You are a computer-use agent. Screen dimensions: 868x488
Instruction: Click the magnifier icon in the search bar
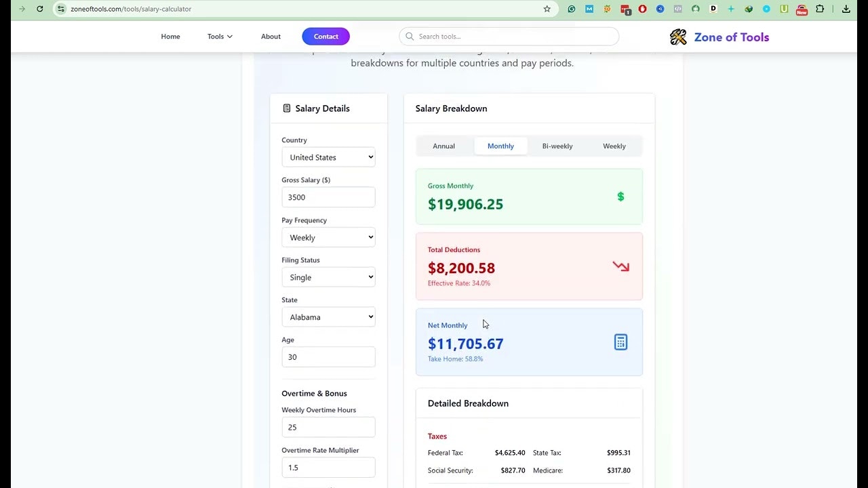[410, 36]
